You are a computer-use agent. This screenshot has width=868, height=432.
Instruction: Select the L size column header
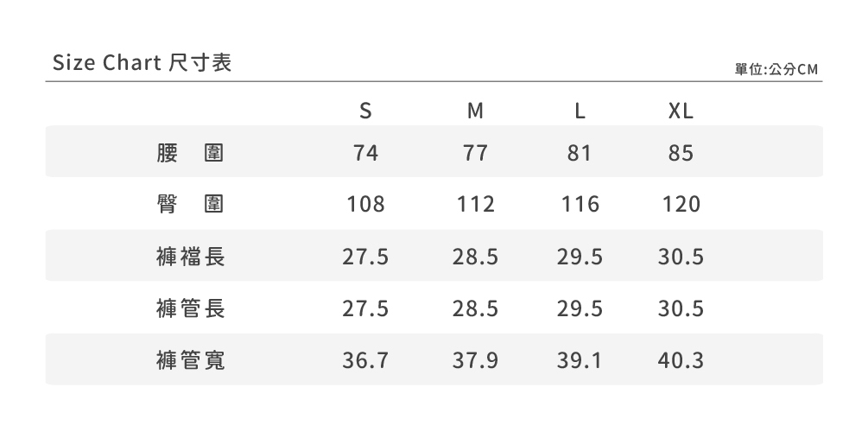point(580,111)
